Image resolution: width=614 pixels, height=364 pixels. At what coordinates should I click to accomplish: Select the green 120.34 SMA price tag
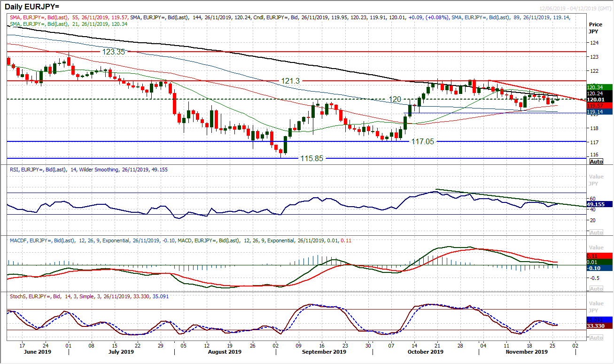point(599,87)
